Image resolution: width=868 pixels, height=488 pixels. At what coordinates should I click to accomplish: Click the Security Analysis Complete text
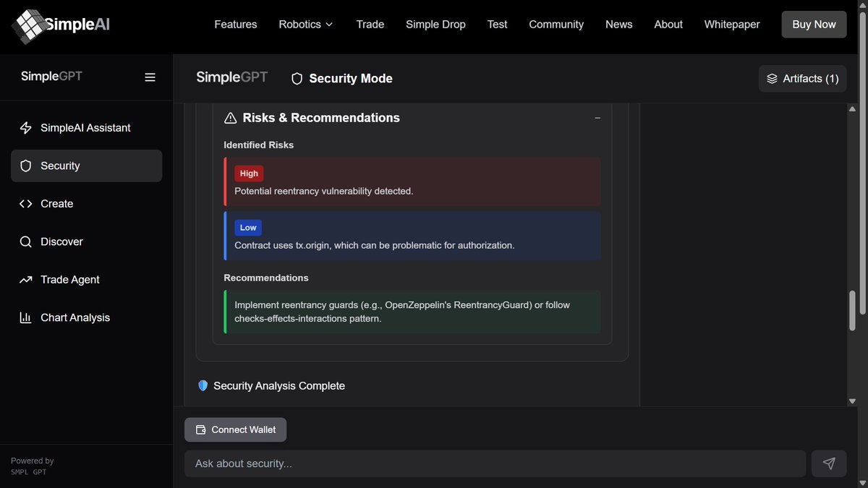tap(279, 386)
